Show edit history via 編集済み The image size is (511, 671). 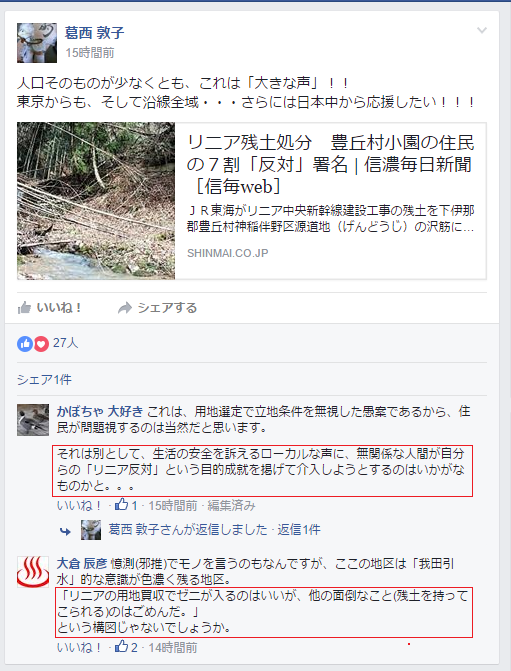click(x=232, y=506)
